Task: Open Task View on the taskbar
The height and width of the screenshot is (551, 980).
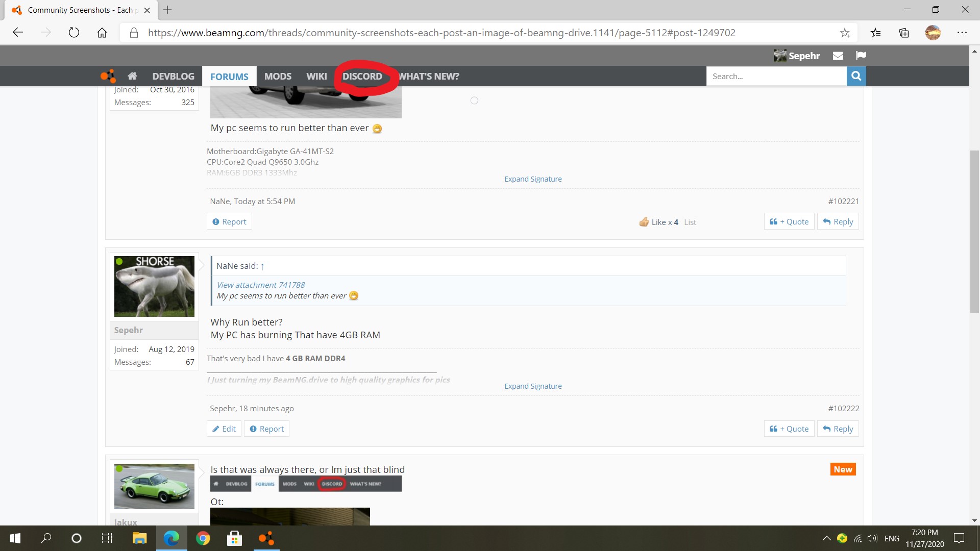Action: coord(107,538)
